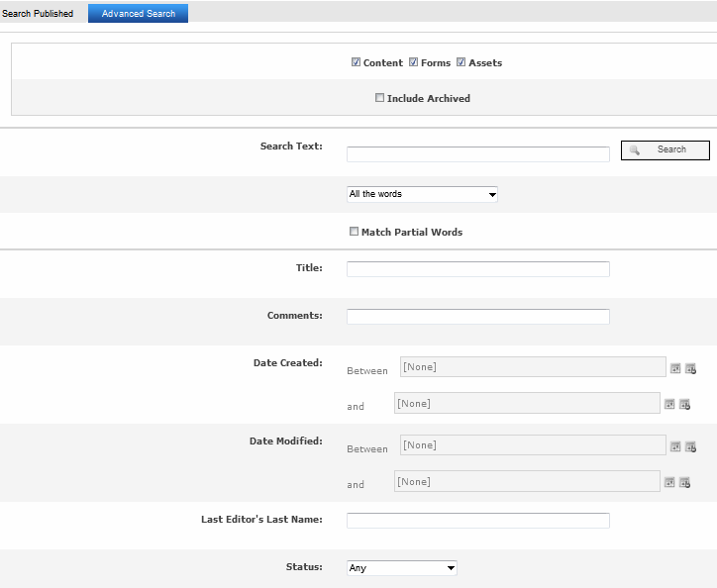Focus the Last Editor's Last Name field
Image resolution: width=717 pixels, height=588 pixels.
tap(478, 521)
